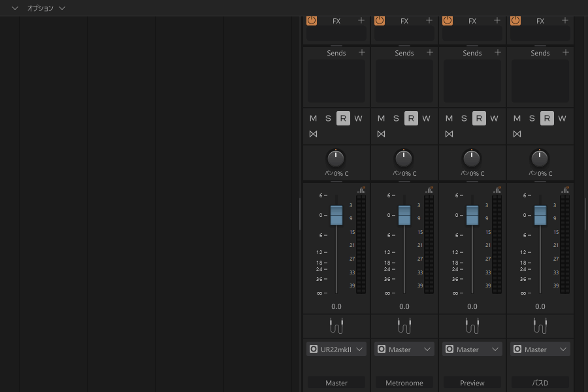Mute the Master channel

[x=313, y=118]
